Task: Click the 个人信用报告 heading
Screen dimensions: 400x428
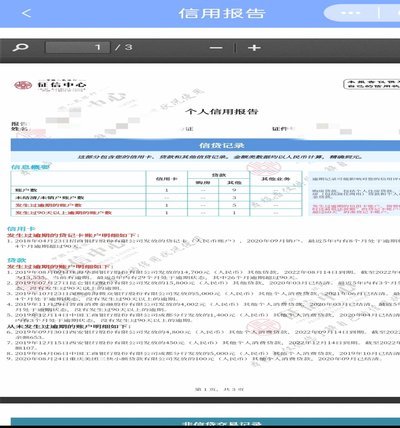Action: point(222,111)
